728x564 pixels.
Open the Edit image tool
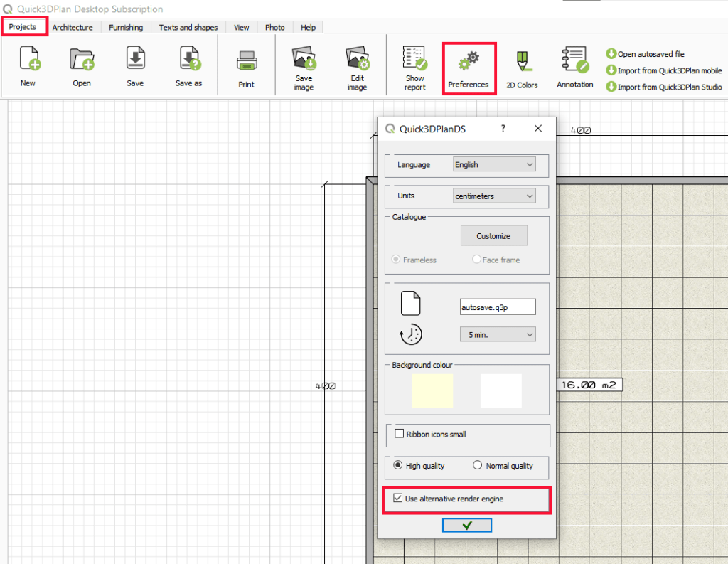click(357, 58)
